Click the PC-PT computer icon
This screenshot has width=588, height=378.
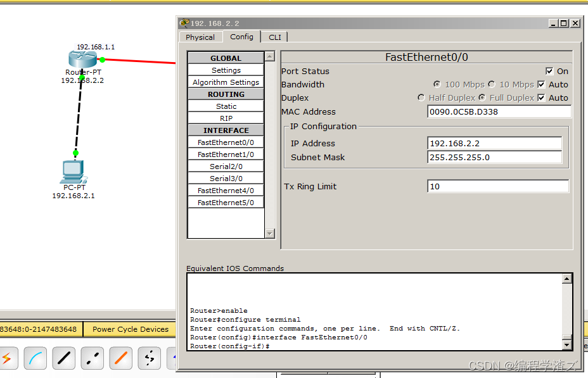73,171
